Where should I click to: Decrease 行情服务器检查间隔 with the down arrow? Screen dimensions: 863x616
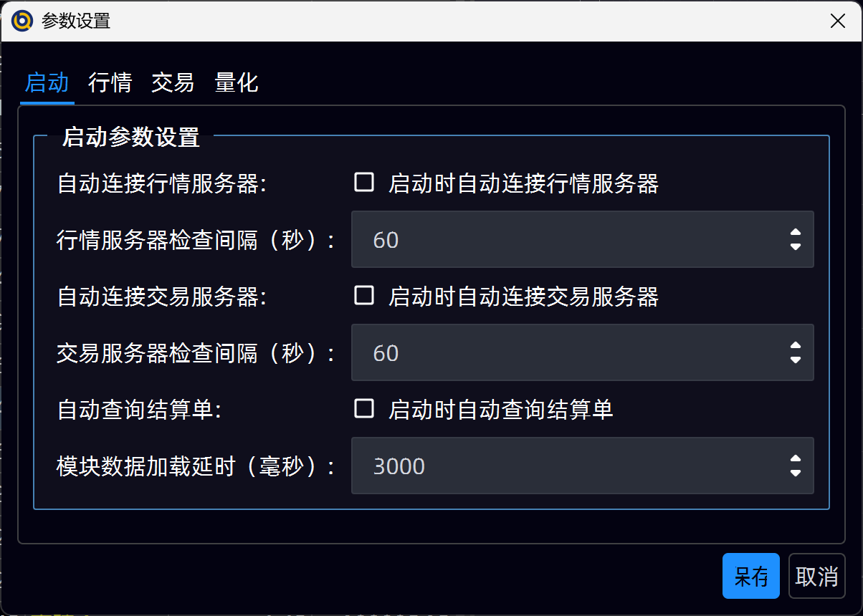point(795,246)
